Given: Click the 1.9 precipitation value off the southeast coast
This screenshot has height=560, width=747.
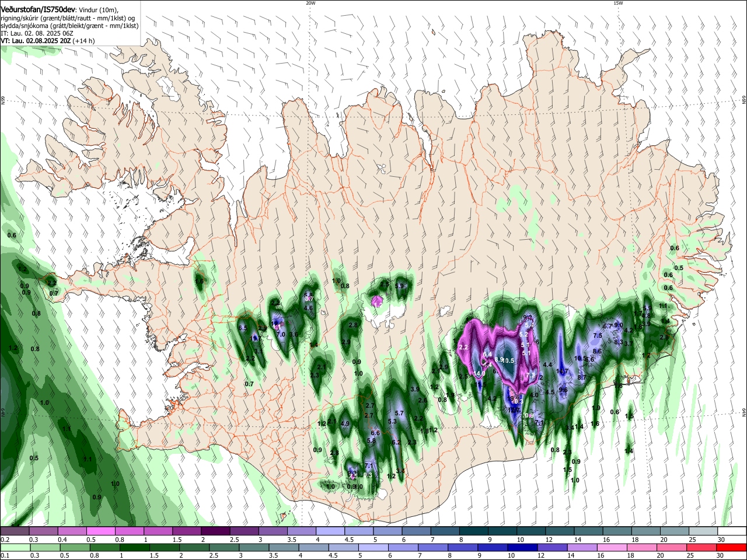Looking at the screenshot, I should click(596, 408).
